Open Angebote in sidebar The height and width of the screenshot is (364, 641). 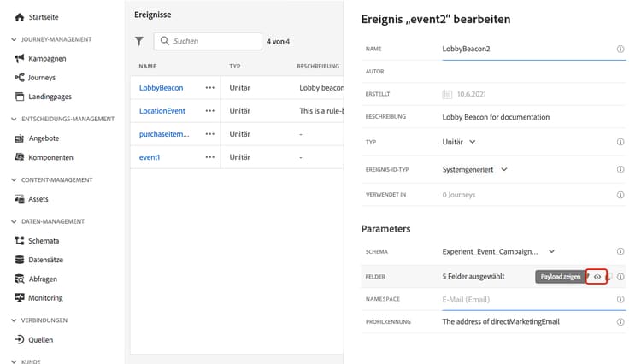pyautogui.click(x=44, y=138)
